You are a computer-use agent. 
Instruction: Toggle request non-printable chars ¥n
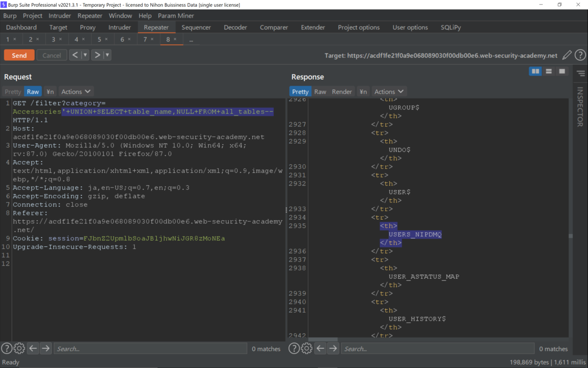pos(50,92)
